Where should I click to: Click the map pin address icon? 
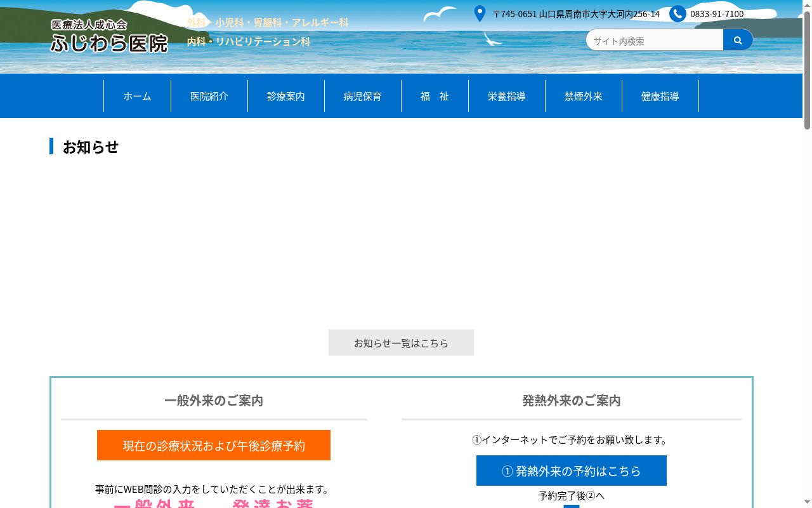coord(480,13)
